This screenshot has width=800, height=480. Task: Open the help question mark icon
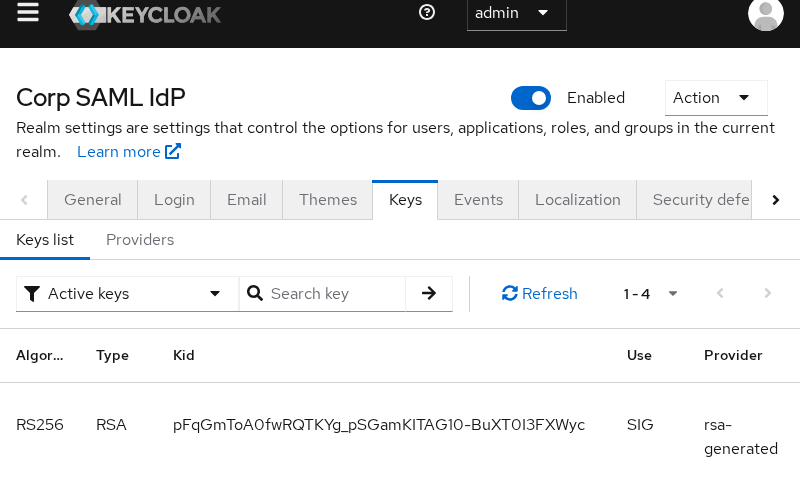(x=427, y=12)
